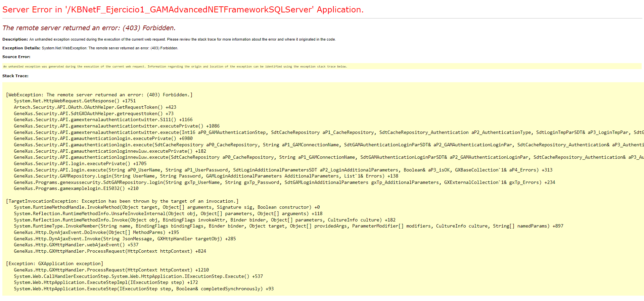The image size is (644, 301).
Task: Click 'SdtGAMRepository.login(String gxTp_UserName' line
Action: [284, 182]
